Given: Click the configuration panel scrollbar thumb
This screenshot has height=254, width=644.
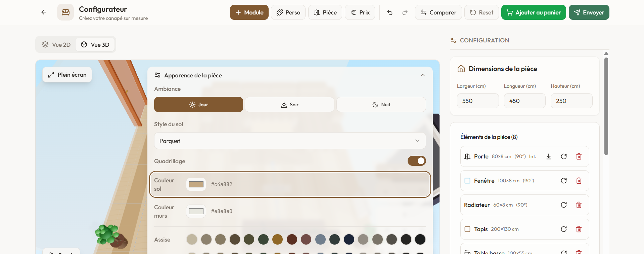Looking at the screenshot, I should coord(606,106).
